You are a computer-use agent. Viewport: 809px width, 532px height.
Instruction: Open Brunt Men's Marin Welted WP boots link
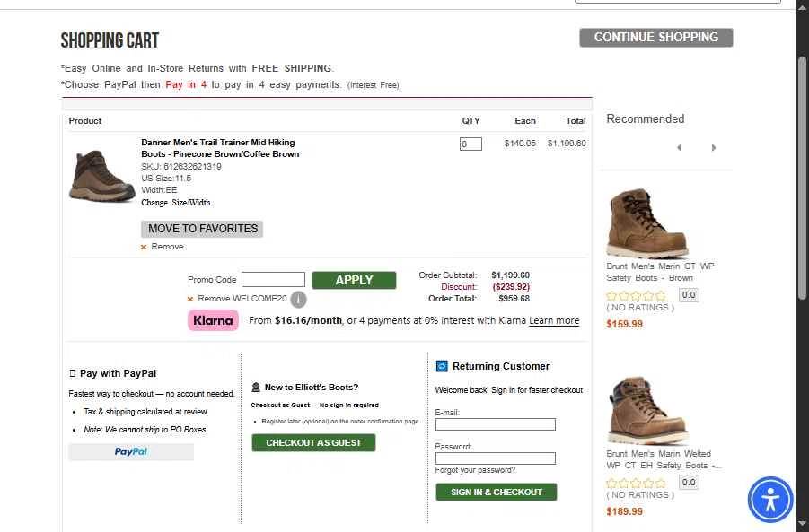[x=664, y=460]
